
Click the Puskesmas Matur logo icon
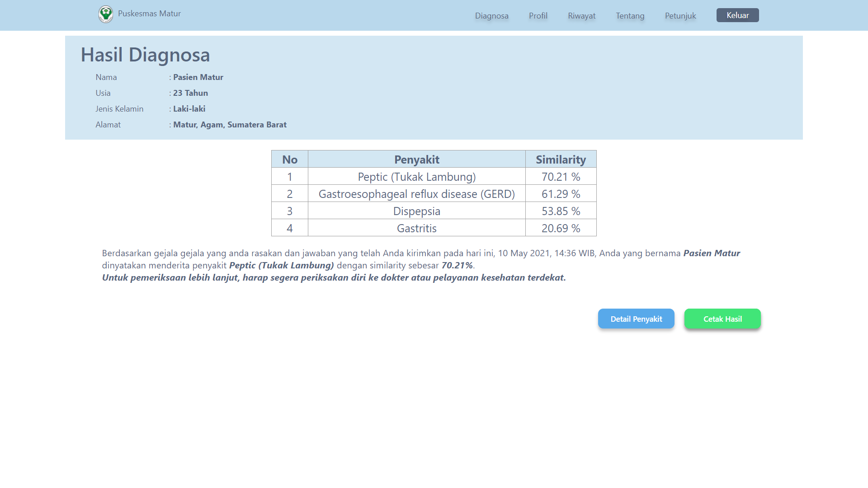(106, 14)
